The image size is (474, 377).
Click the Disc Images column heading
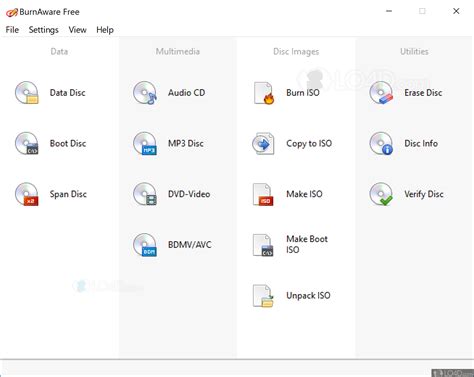pos(296,52)
